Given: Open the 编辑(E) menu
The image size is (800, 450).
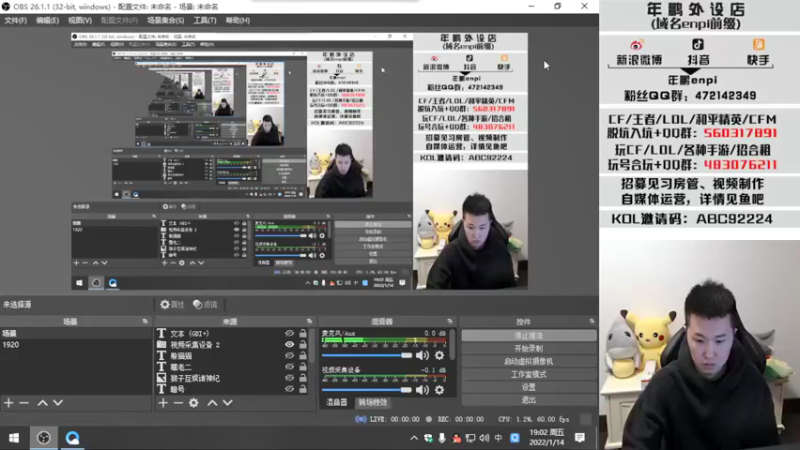Looking at the screenshot, I should click(47, 20).
